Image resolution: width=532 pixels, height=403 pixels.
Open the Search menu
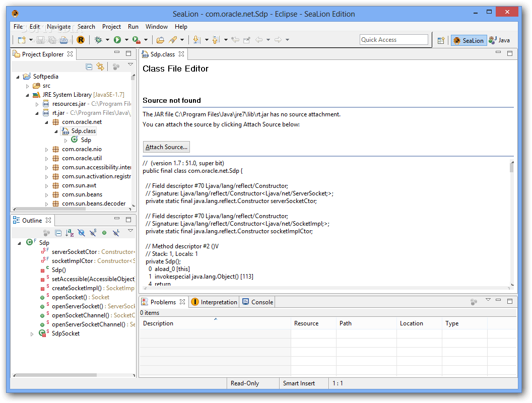pyautogui.click(x=86, y=27)
